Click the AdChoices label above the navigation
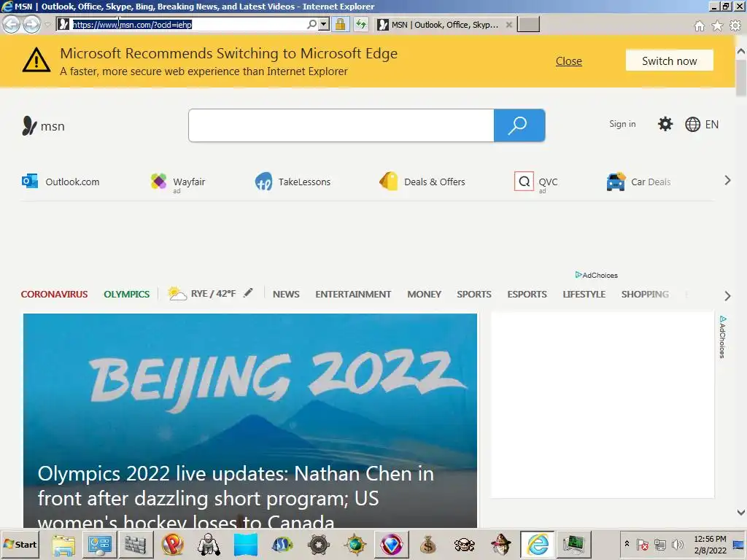The image size is (747, 560). [x=597, y=275]
